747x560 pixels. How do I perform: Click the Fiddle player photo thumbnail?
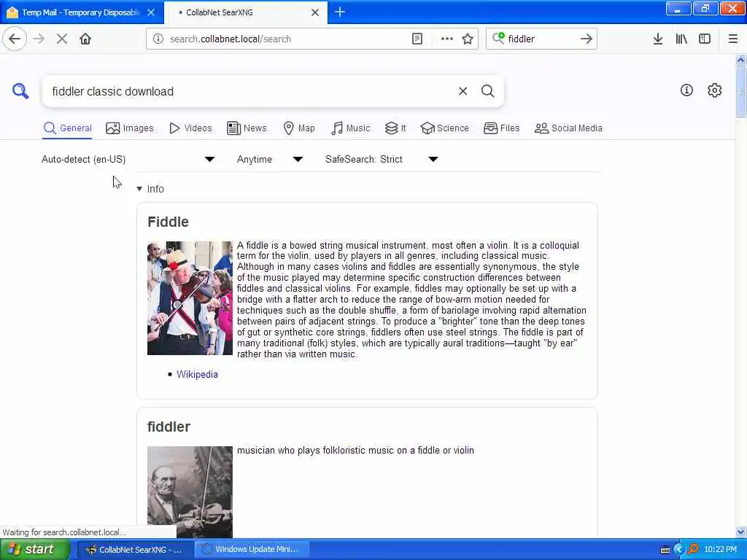pyautogui.click(x=190, y=298)
